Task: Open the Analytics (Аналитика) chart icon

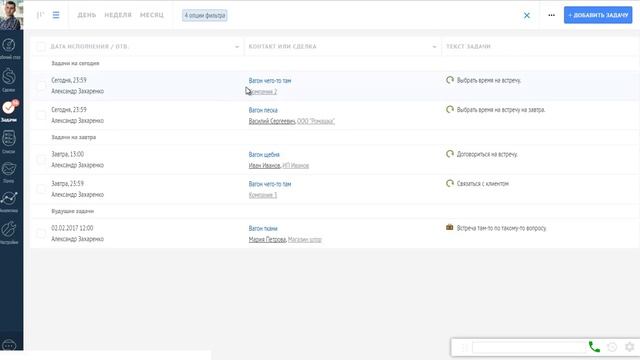Action: pyautogui.click(x=9, y=198)
